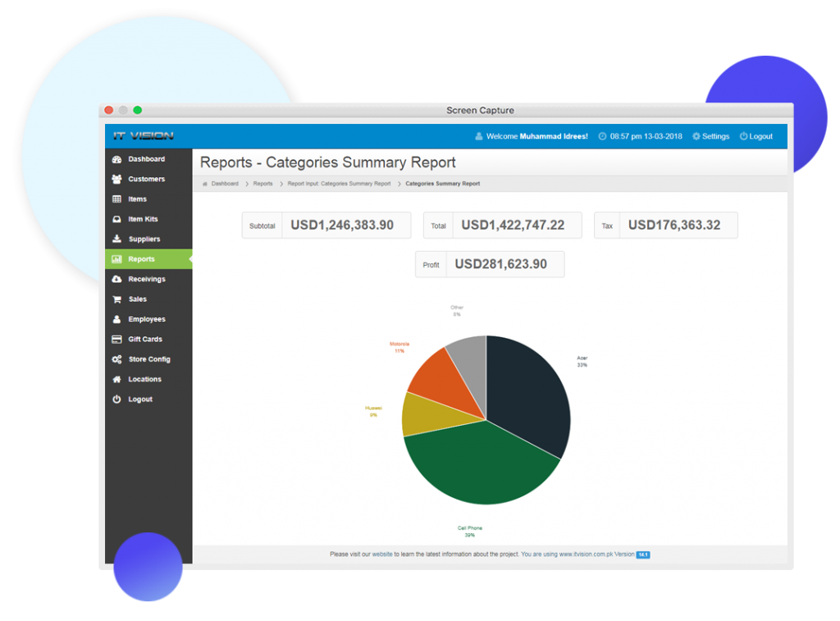Open Sales using the shopping cart icon
Screen dimensions: 840x621
click(x=116, y=299)
